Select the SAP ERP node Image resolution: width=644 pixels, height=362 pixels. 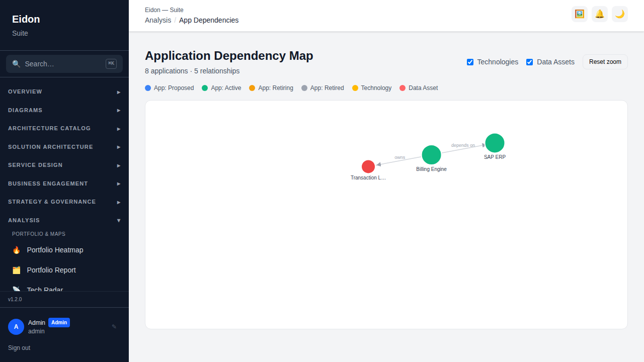[x=495, y=143]
